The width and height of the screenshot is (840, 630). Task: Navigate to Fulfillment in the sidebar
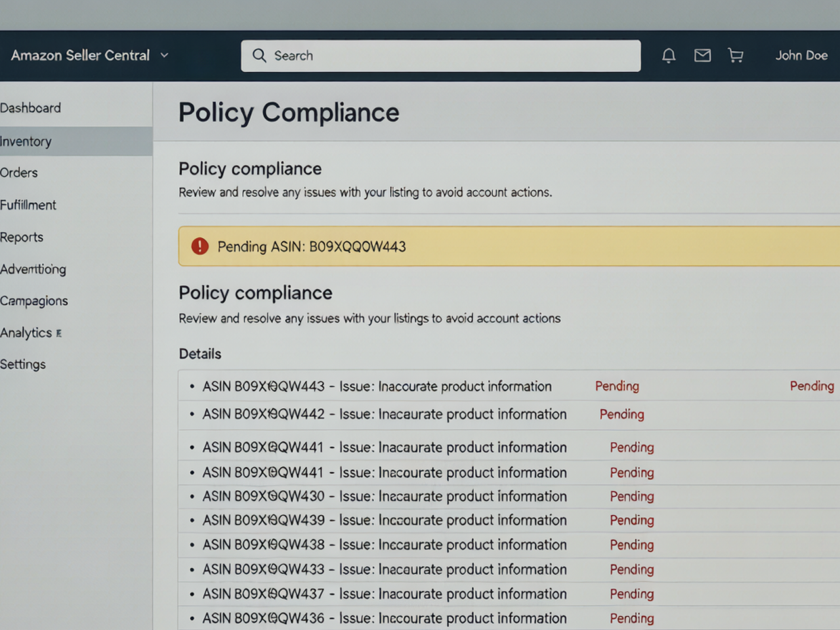tap(28, 205)
